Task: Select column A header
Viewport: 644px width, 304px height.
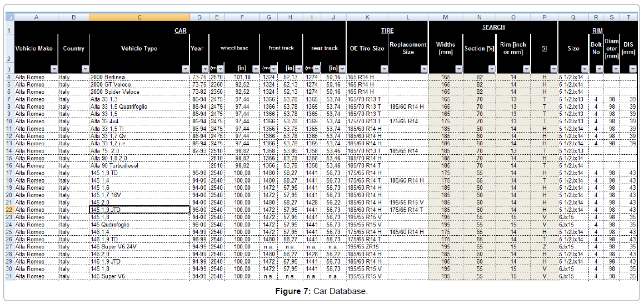Action: [x=36, y=17]
